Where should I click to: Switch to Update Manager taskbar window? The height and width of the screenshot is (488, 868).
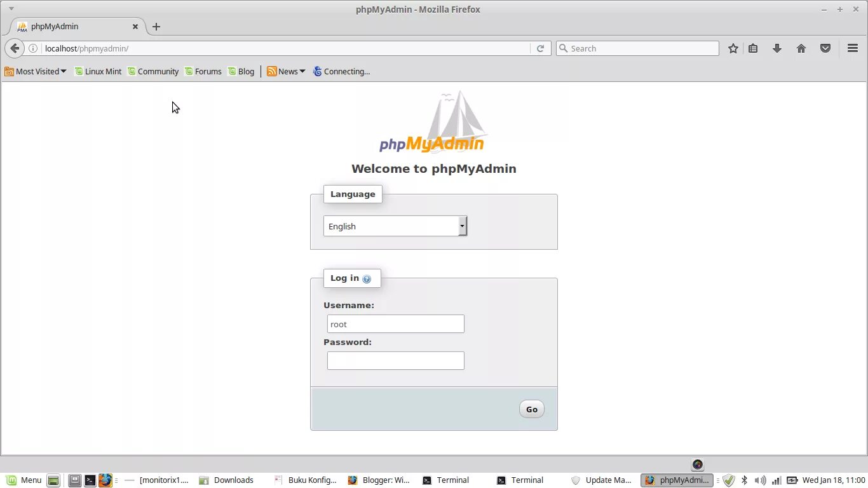pos(601,480)
